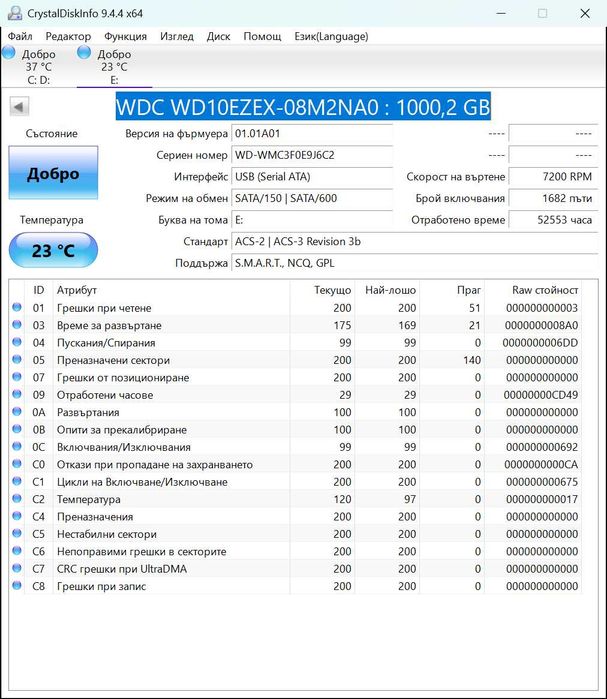The height and width of the screenshot is (699, 607).
Task: Click status dot for attribute 0B
Action: click(x=17, y=429)
